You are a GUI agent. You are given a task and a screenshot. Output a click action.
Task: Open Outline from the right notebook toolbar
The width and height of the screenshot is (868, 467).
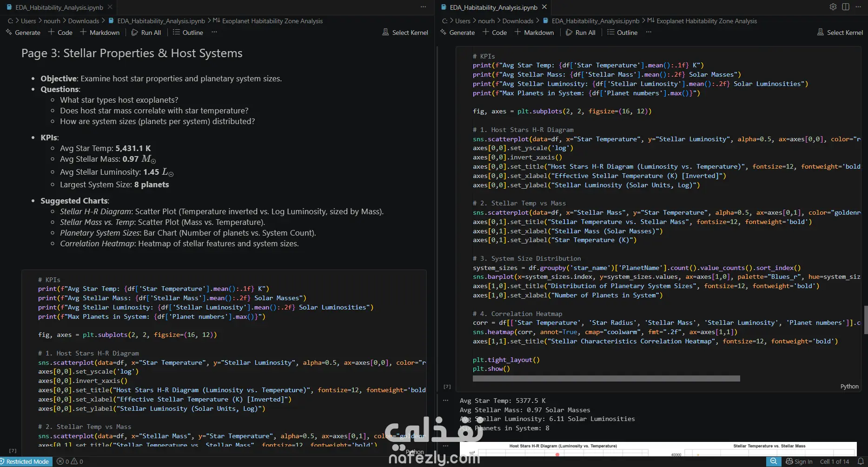623,33
